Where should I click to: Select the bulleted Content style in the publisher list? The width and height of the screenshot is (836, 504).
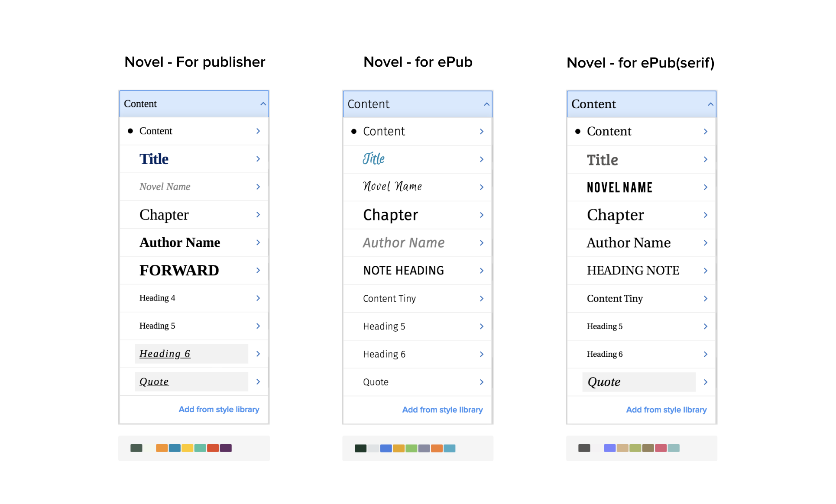[x=156, y=131]
